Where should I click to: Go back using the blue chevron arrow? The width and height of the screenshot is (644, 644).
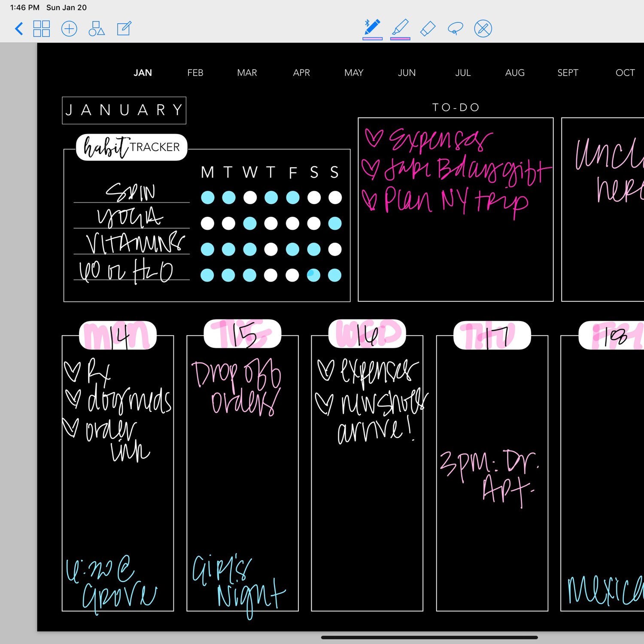(x=19, y=28)
